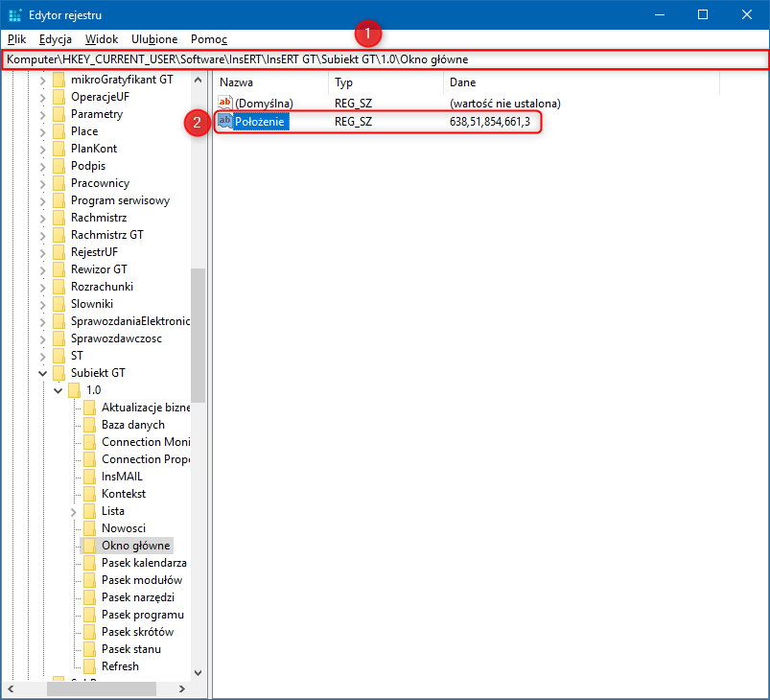Viewport: 770px width, 700px height.
Task: Expand the OperacjeUF key
Action: coord(43,97)
